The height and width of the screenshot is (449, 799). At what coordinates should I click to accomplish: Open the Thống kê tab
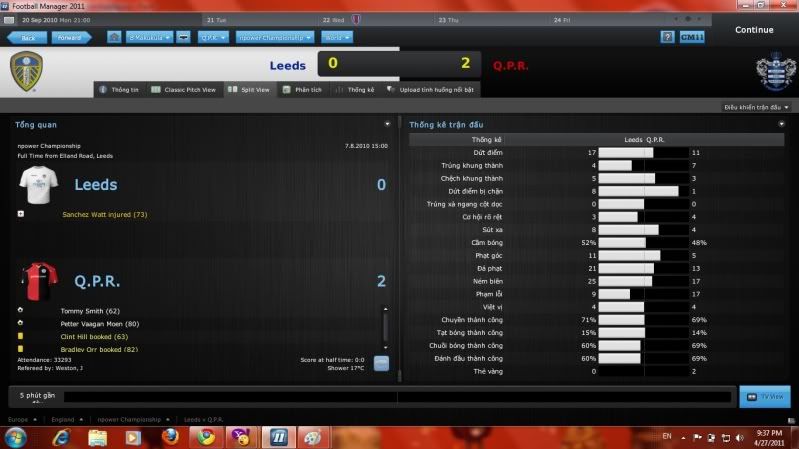(x=355, y=90)
